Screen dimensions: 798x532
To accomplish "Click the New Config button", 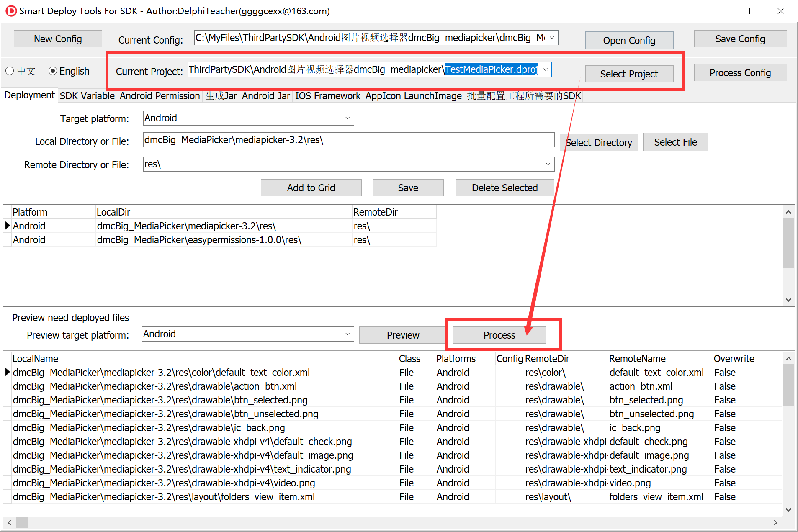I will (58, 39).
